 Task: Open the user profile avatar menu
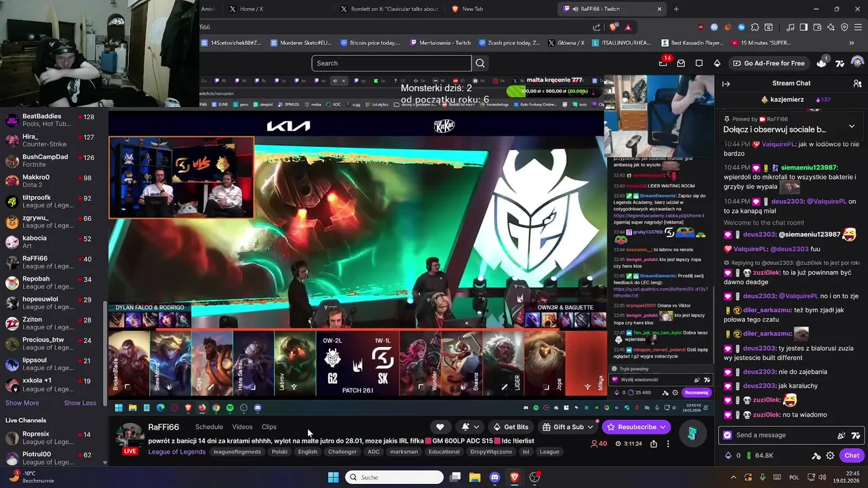coord(857,63)
